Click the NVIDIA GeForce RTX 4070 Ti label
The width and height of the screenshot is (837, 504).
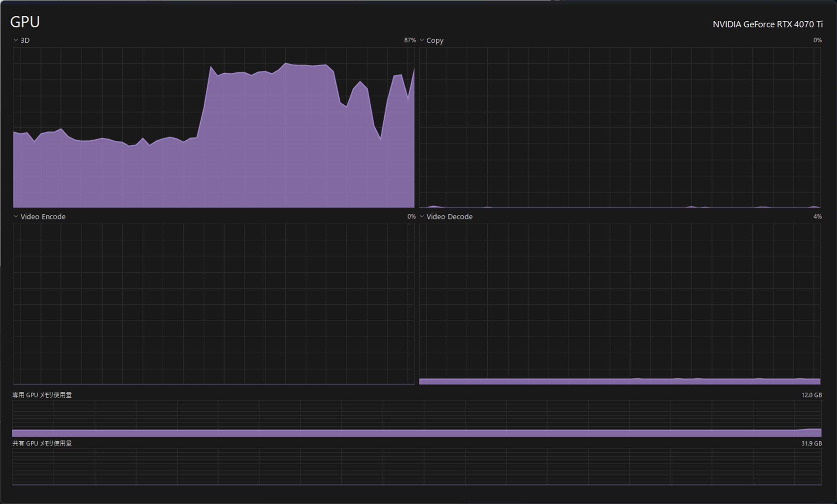pos(767,24)
